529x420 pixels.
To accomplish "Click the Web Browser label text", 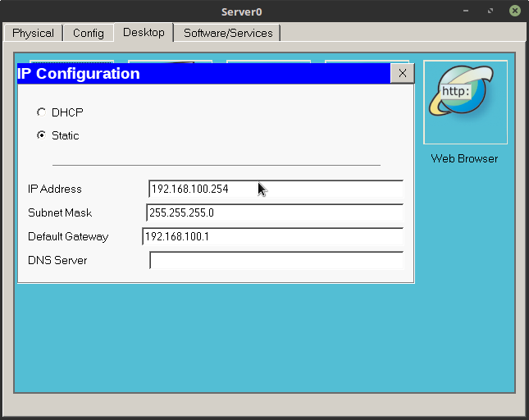I will point(464,158).
